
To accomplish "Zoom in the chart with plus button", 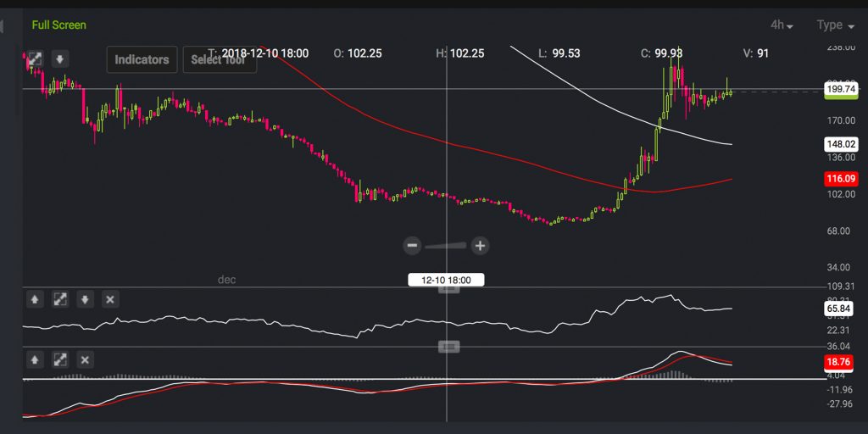I will coord(480,246).
